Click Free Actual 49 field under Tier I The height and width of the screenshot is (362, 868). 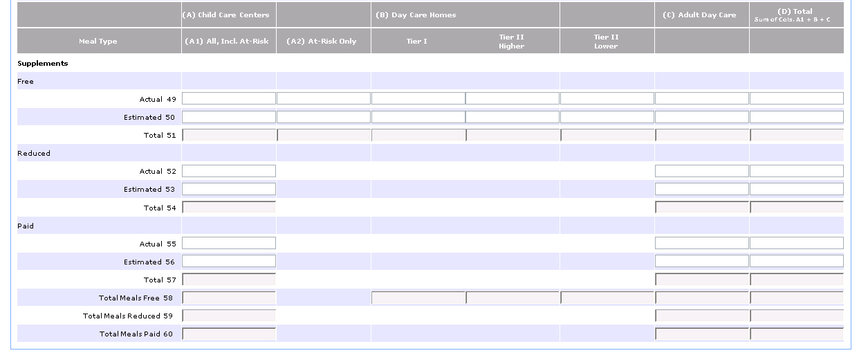click(x=418, y=99)
